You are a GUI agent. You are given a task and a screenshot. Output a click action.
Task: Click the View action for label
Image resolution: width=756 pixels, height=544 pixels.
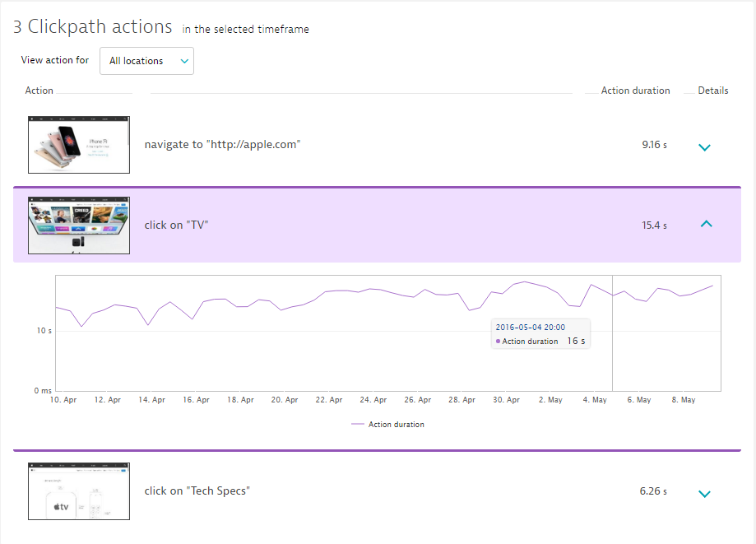(x=55, y=60)
